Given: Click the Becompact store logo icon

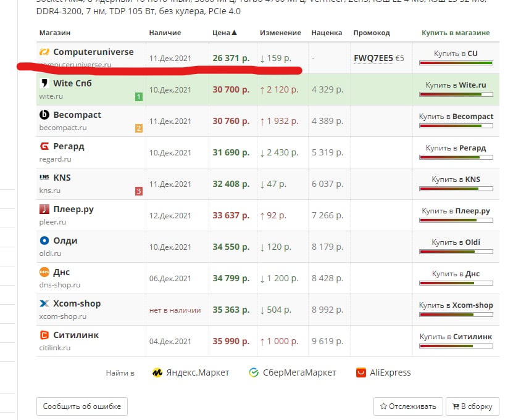Looking at the screenshot, I should (44, 115).
